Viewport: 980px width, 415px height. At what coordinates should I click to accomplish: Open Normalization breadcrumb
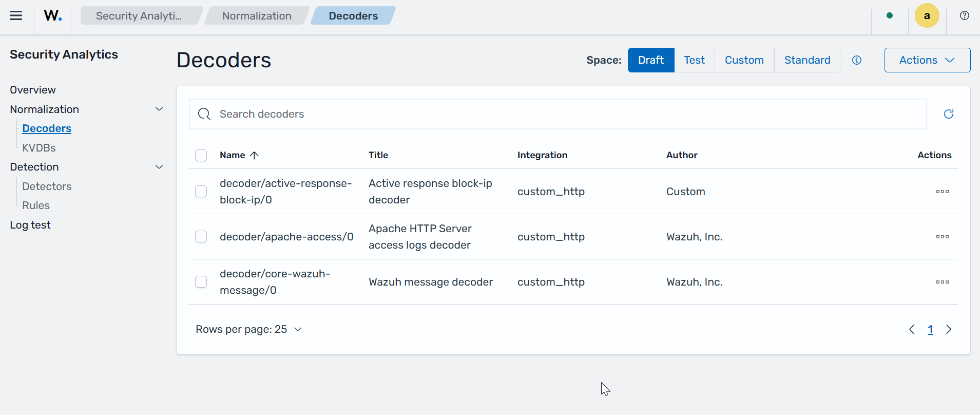click(x=257, y=15)
